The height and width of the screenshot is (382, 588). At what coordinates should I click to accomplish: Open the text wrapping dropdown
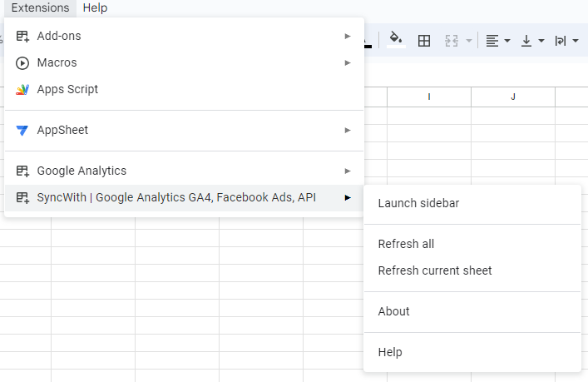(x=566, y=41)
